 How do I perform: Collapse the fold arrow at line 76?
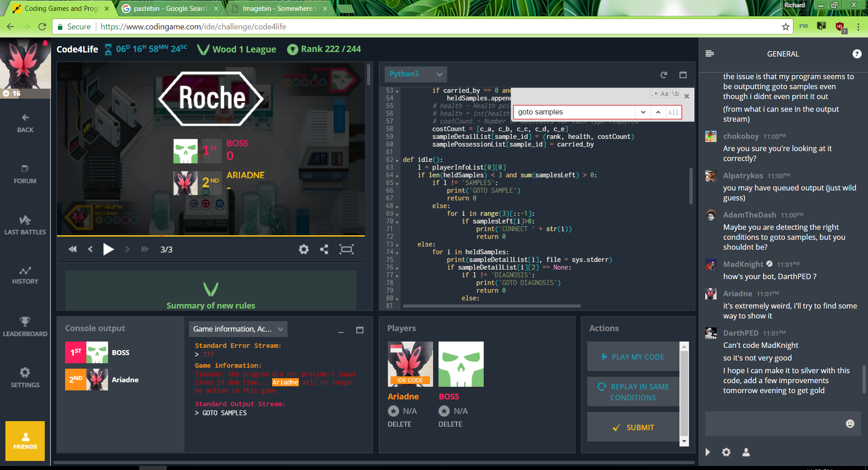[397, 268]
